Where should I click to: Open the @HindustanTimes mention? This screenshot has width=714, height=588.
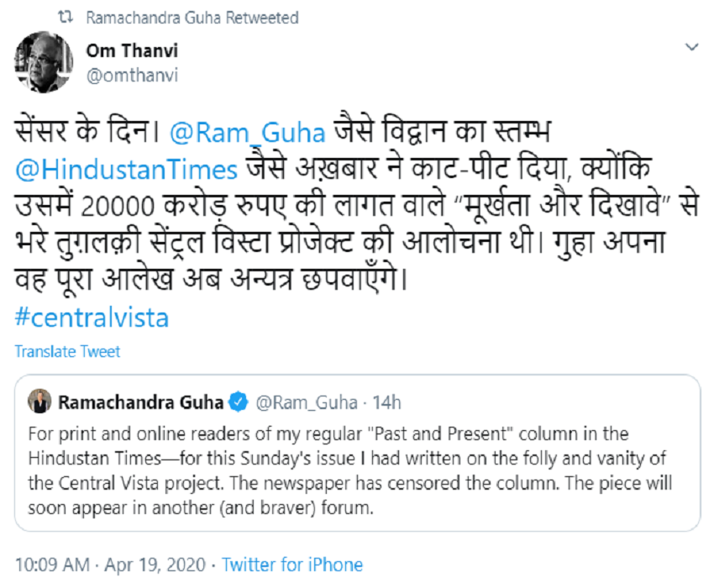click(126, 170)
